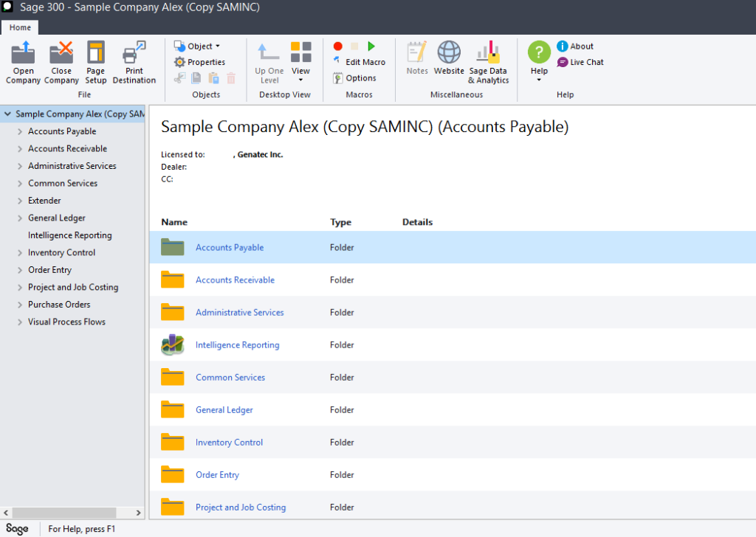Image resolution: width=756 pixels, height=537 pixels.
Task: Click the Name column header
Action: coord(174,222)
